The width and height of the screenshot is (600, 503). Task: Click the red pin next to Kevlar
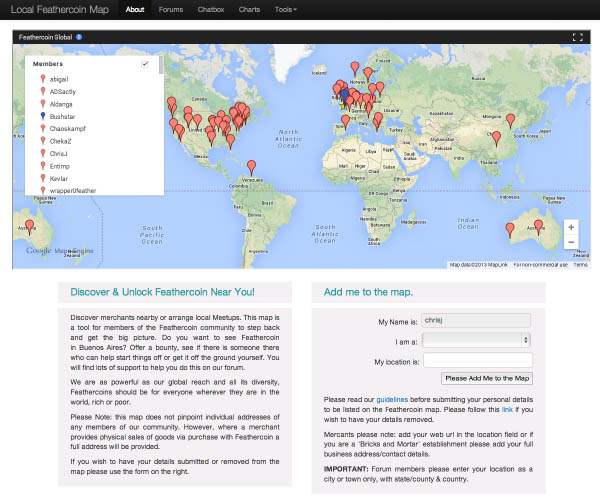43,178
